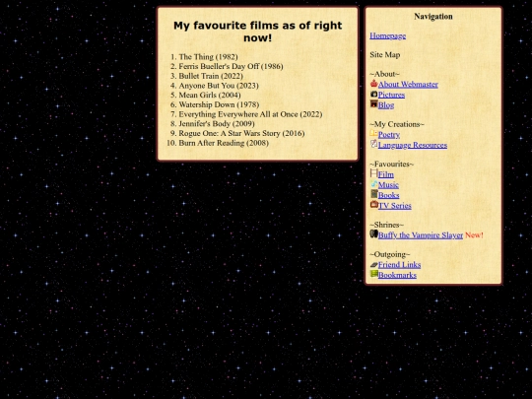Image resolution: width=532 pixels, height=399 pixels.
Task: Click the entry 'Mean Girls (2004)'
Action: pyautogui.click(x=209, y=95)
